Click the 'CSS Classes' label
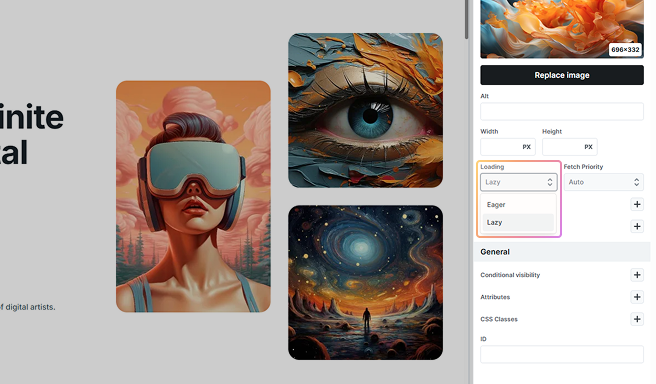This screenshot has height=384, width=656. tap(499, 319)
